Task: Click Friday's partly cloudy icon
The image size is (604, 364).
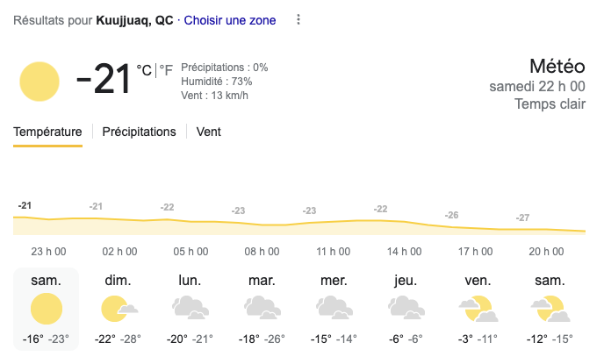Action: (476, 309)
